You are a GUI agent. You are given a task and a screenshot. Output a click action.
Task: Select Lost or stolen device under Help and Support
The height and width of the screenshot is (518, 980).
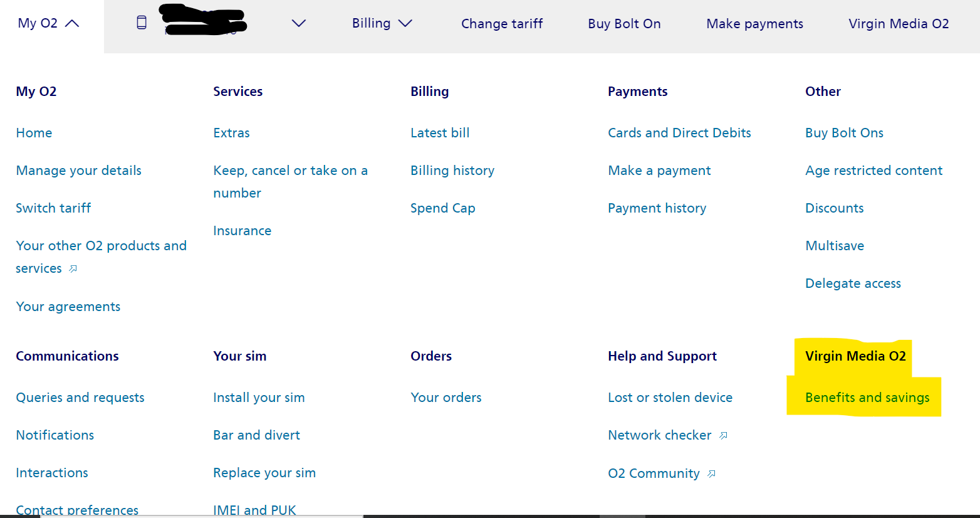(670, 397)
